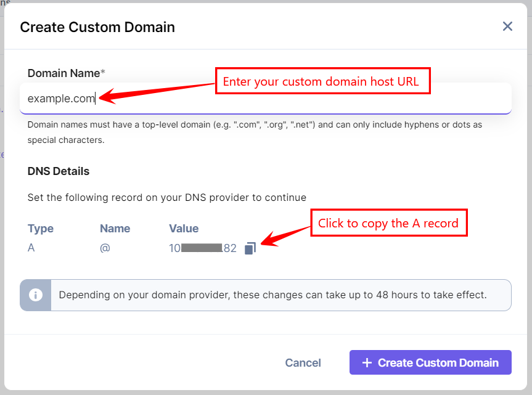Click the 'Enter your custom domain host URL' annotation

click(322, 81)
